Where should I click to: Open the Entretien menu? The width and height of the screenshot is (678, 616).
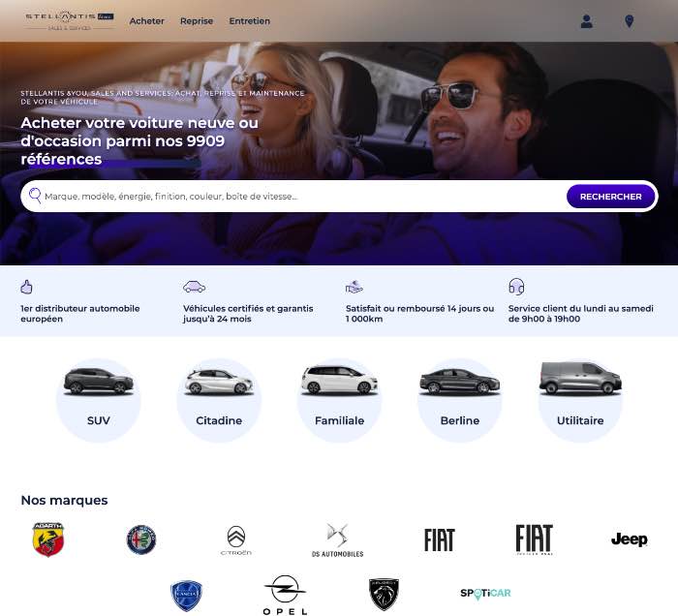250,21
